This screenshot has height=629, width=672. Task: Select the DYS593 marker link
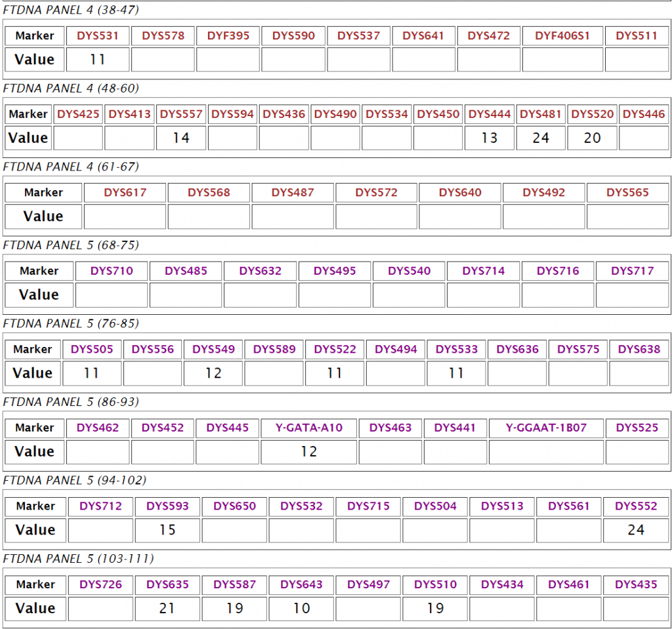point(167,506)
